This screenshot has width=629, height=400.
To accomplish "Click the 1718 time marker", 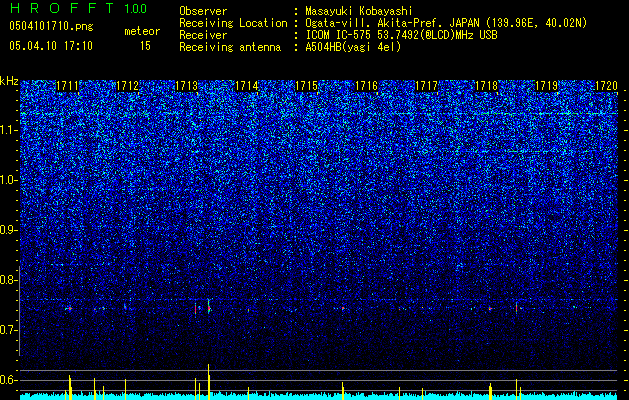I will (486, 86).
